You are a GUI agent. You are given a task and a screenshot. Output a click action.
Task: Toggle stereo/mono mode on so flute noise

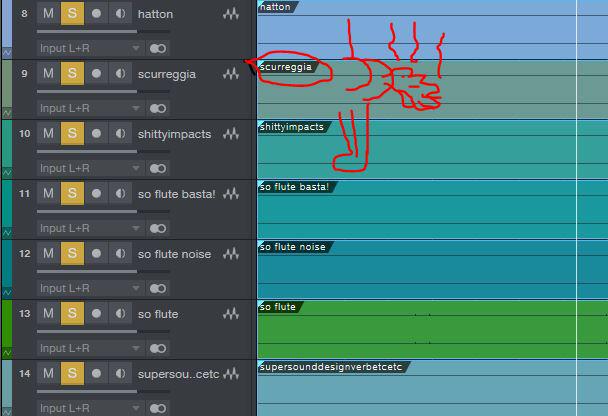[158, 288]
